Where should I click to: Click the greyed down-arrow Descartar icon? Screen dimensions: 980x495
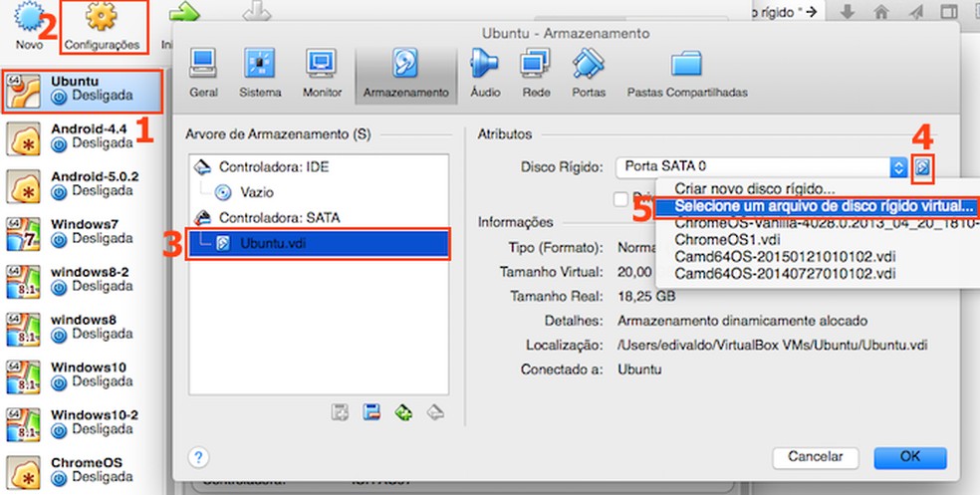(x=257, y=11)
